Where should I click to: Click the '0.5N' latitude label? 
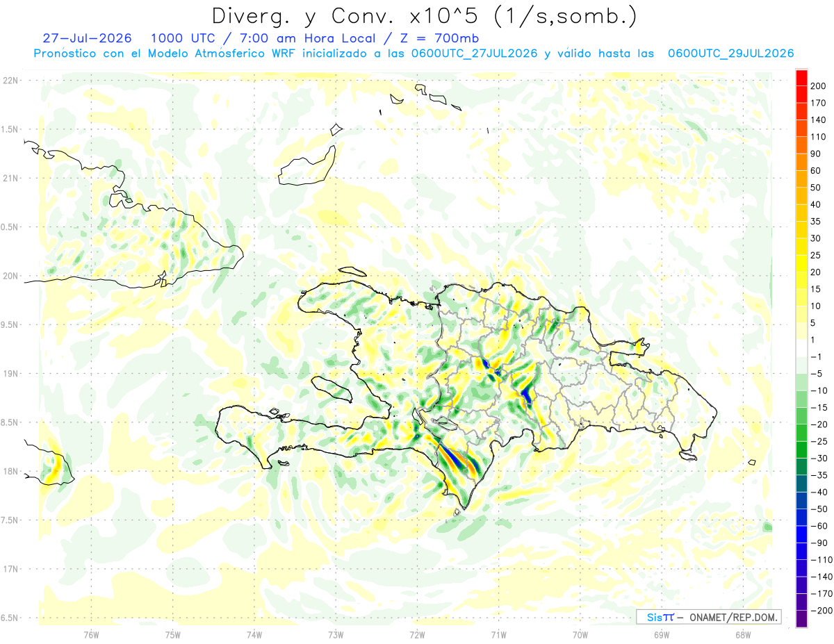(x=10, y=227)
